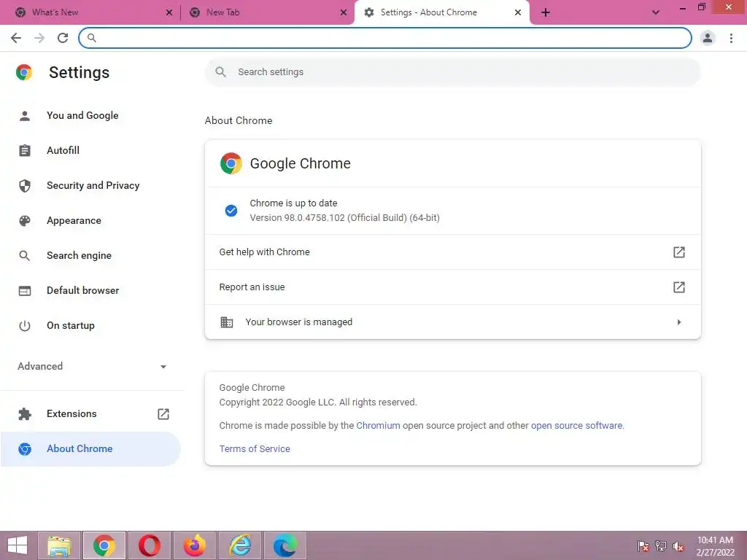Click the Search engine magnifier icon

coord(25,256)
